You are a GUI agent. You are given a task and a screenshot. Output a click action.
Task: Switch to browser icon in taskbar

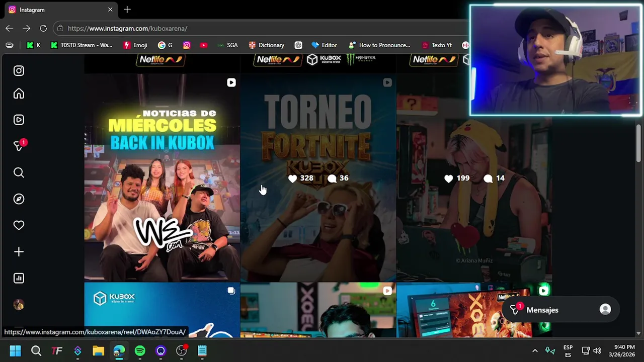[x=119, y=350]
